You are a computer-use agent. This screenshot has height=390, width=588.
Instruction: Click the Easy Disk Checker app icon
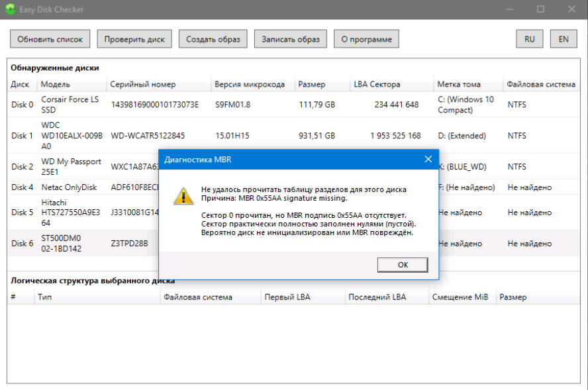11,10
